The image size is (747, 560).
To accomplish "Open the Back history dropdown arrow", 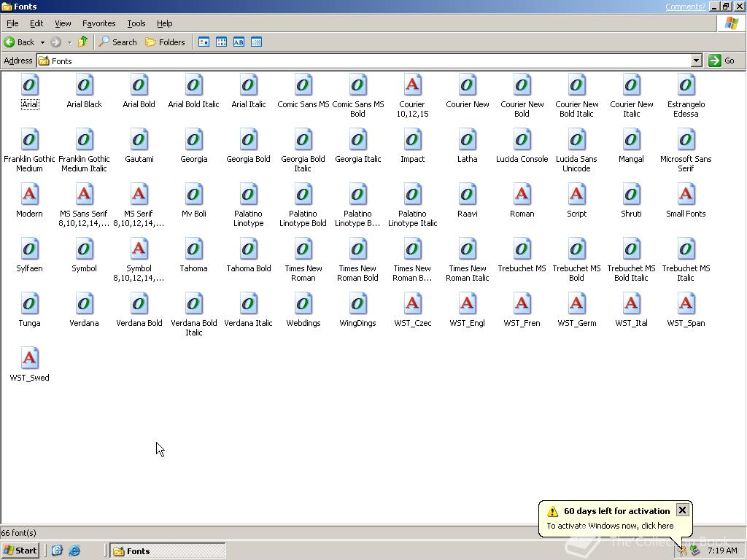I will pos(42,42).
